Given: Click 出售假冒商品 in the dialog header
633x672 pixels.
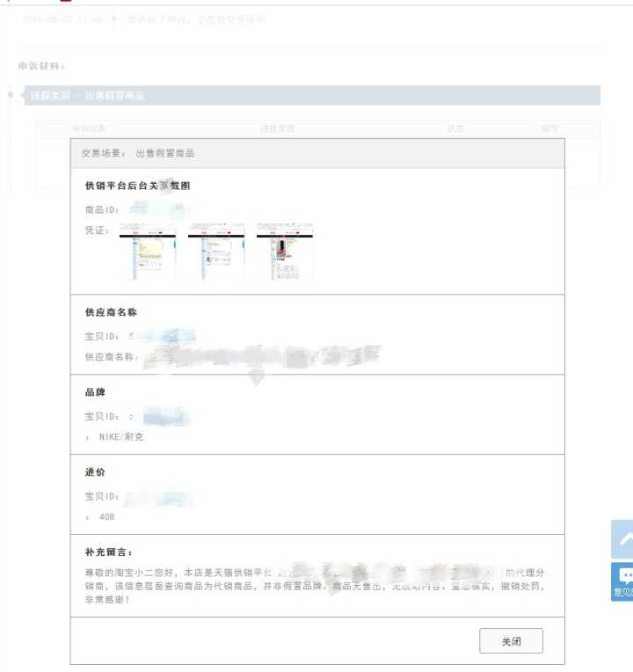Looking at the screenshot, I should [165, 153].
